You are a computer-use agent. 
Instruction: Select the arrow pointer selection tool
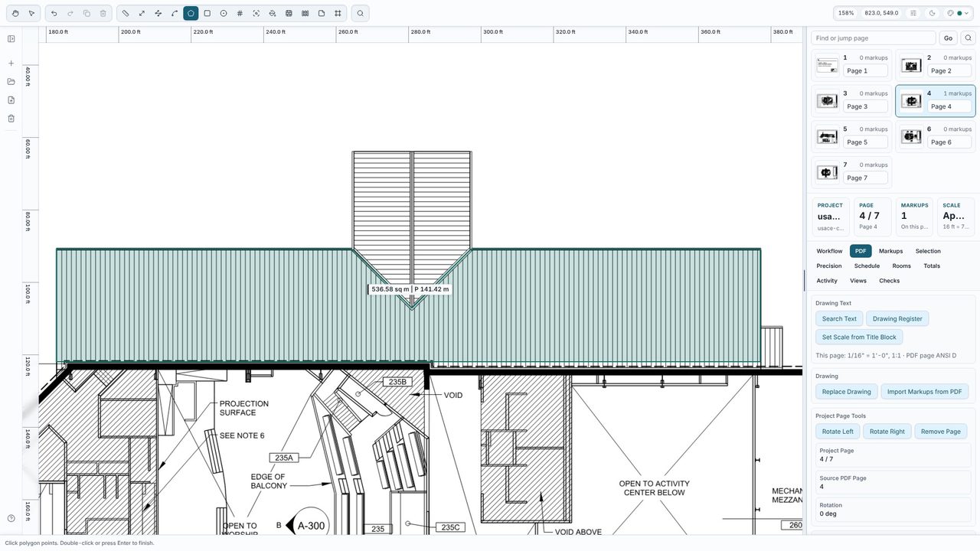(31, 13)
